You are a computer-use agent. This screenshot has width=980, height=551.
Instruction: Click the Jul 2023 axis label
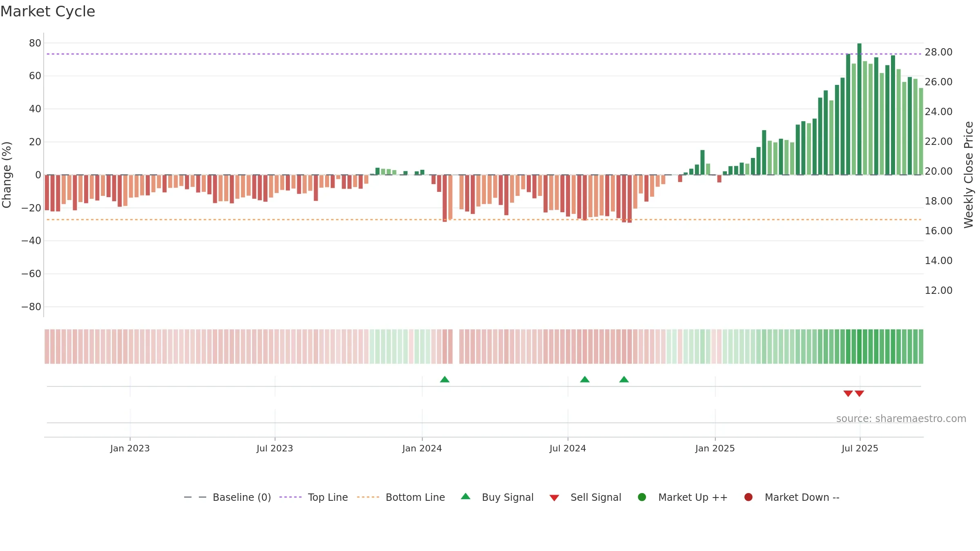(275, 449)
